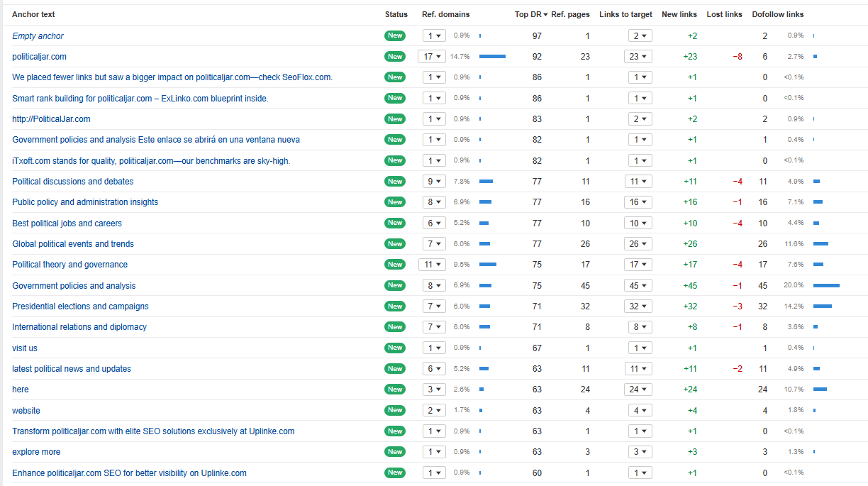Open Links to target dropdown showing 32

click(x=638, y=306)
